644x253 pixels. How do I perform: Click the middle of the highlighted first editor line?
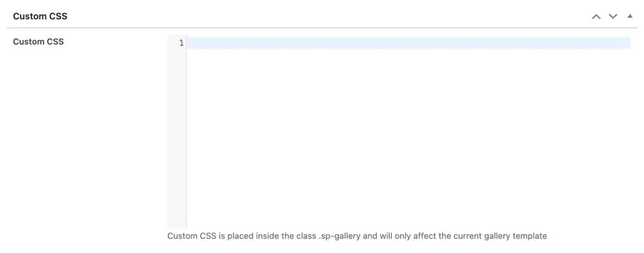pos(409,43)
